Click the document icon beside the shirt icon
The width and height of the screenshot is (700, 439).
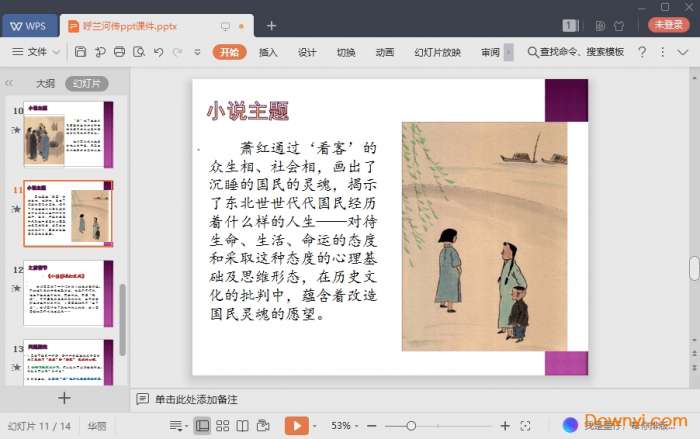(x=600, y=25)
